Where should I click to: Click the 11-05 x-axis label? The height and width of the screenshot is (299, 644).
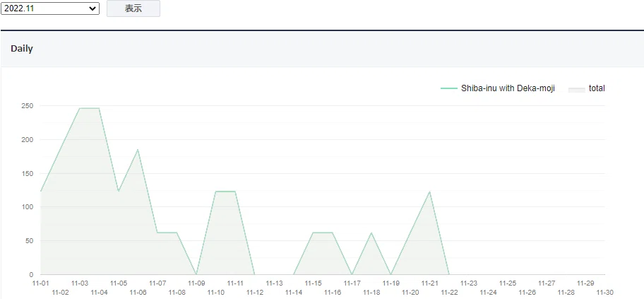click(x=119, y=283)
